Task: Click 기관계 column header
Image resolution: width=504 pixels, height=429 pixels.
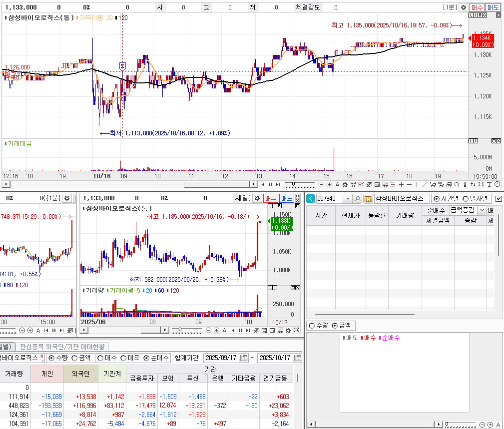Action: (x=112, y=374)
